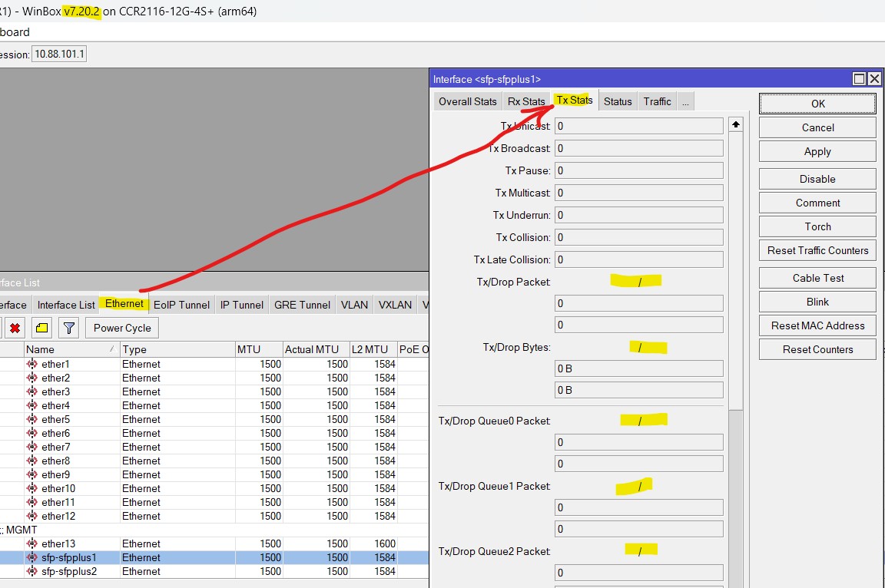The width and height of the screenshot is (885, 588).
Task: Click scroll-up arrow in Tx Stats panel
Action: click(x=735, y=124)
